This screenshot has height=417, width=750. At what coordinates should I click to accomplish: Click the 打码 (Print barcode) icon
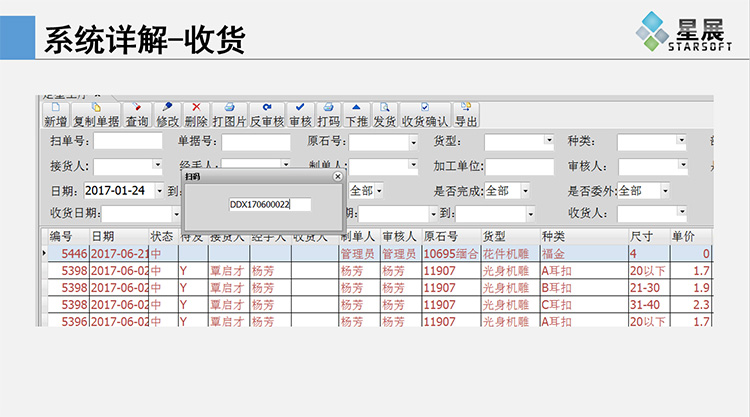[328, 114]
